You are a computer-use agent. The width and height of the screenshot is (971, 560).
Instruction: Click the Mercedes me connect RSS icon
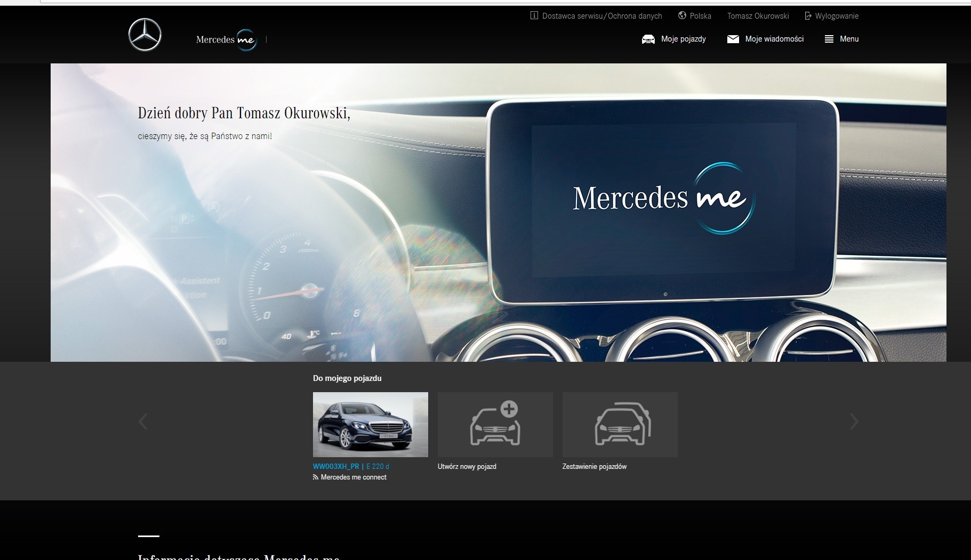[315, 477]
